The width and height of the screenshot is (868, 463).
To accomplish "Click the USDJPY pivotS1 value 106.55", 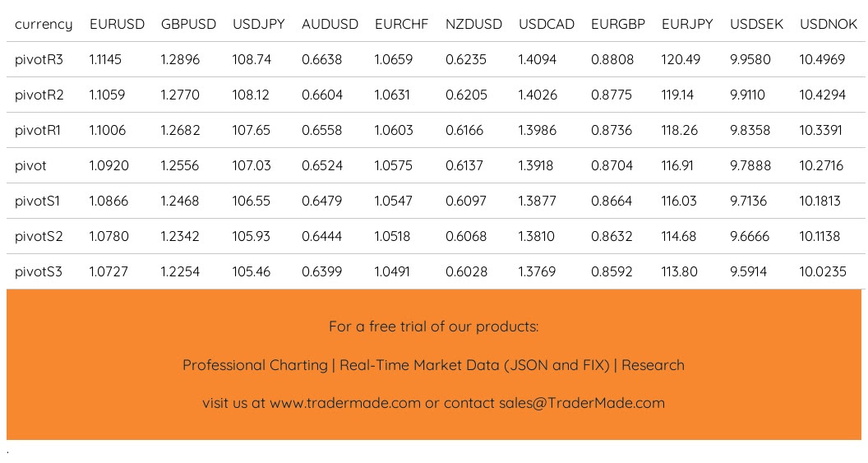I will [x=251, y=201].
